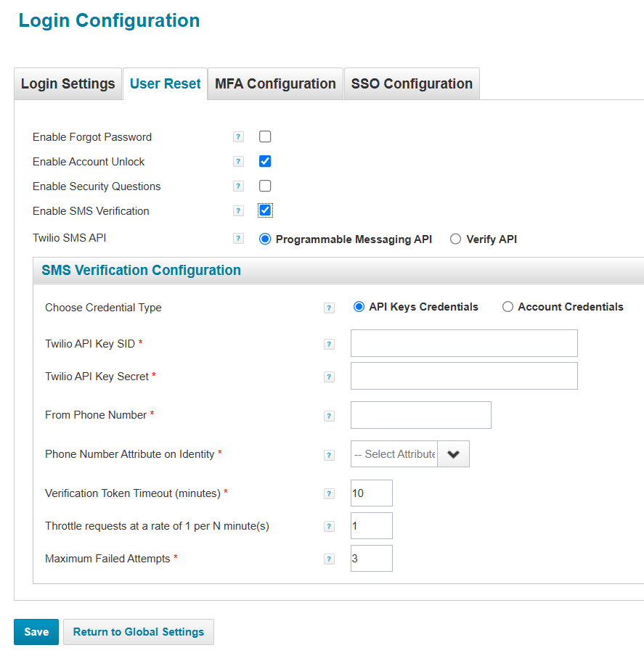Click Return to Global Settings

click(139, 632)
